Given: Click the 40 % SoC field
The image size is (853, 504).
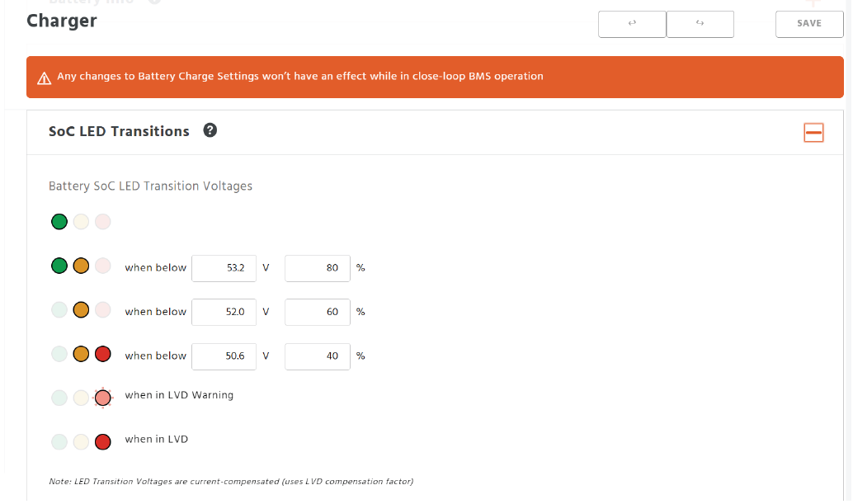Looking at the screenshot, I should coord(317,356).
